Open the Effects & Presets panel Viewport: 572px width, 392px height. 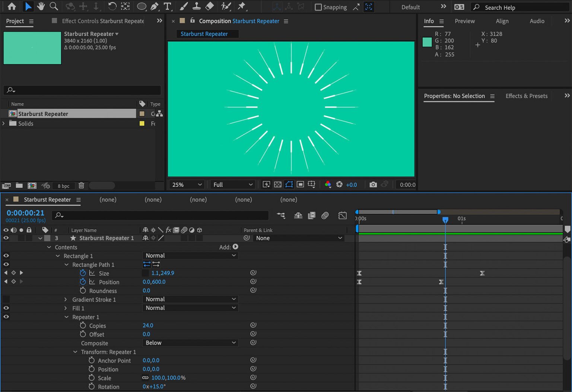coord(526,96)
